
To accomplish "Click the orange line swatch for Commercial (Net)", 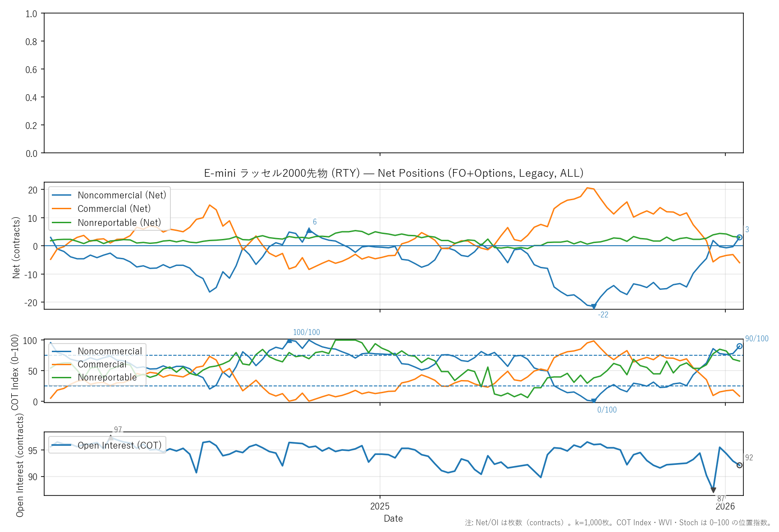I will click(x=62, y=209).
